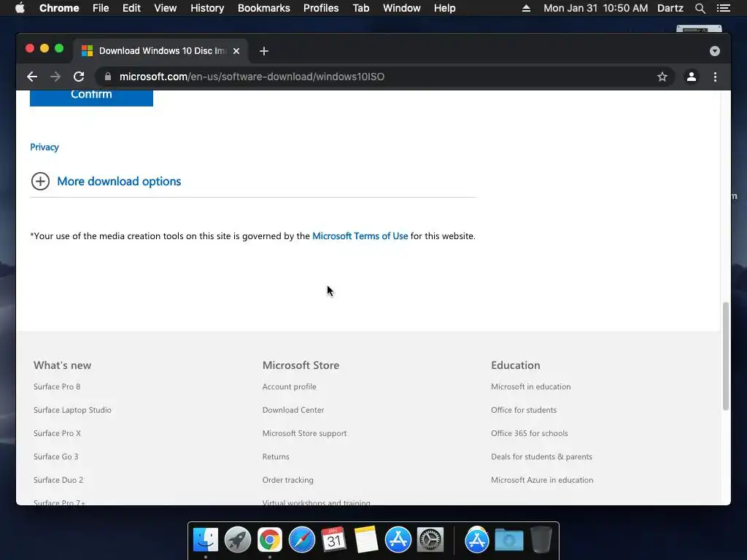Viewport: 747px width, 560px height.
Task: Open Microsoft Terms of Use link
Action: [360, 236]
